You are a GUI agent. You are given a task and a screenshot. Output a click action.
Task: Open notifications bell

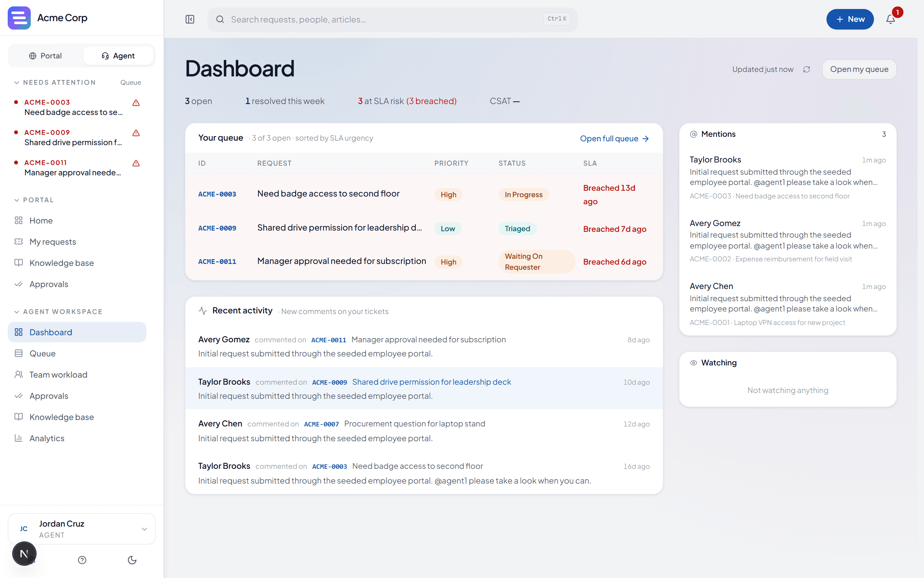890,19
